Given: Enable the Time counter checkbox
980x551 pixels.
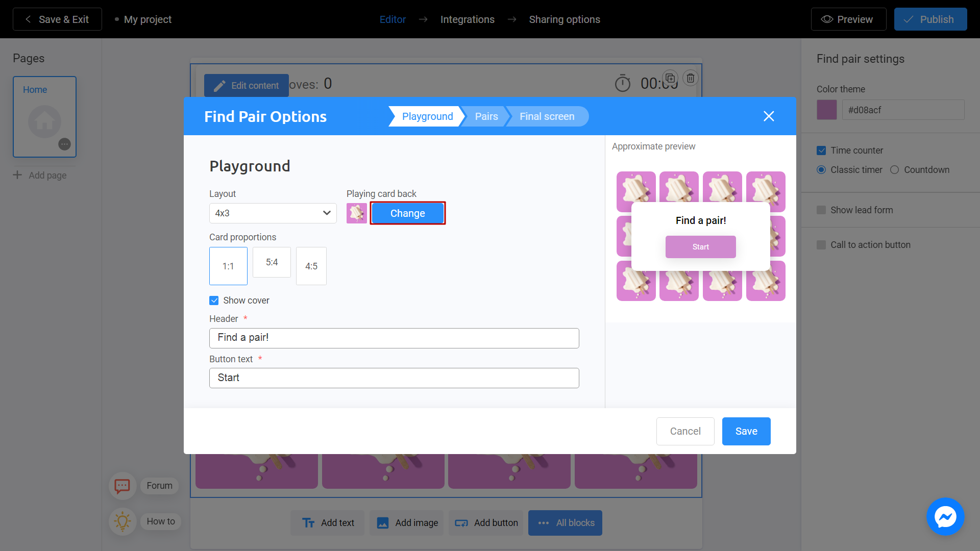Looking at the screenshot, I should tap(820, 150).
